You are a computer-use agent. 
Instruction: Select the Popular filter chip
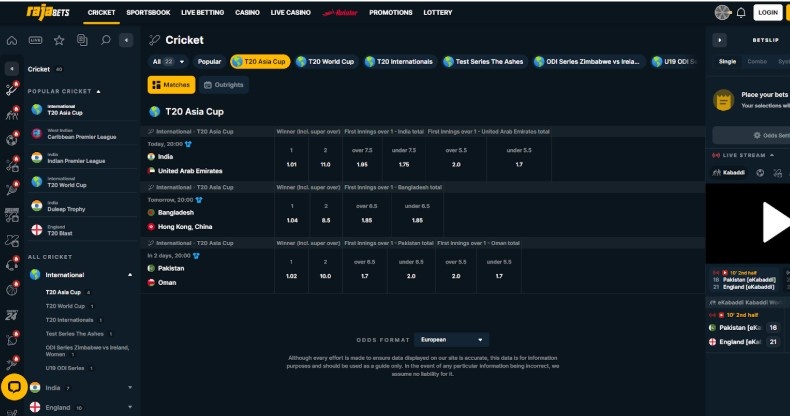click(x=209, y=61)
